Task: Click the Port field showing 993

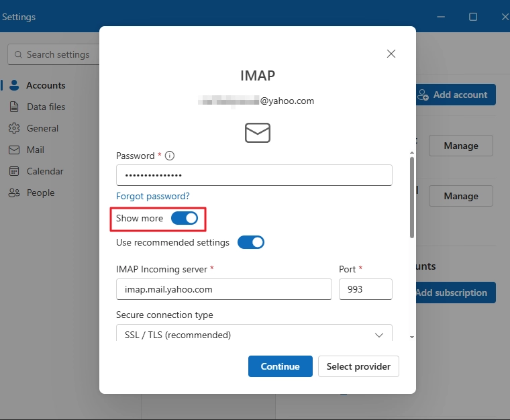Action: pyautogui.click(x=365, y=289)
